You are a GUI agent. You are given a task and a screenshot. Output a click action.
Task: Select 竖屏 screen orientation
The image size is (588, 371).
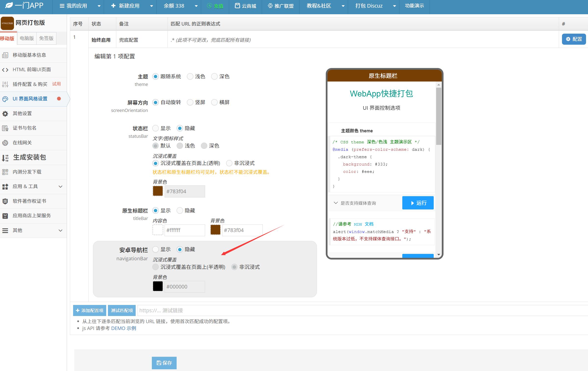[x=190, y=102]
